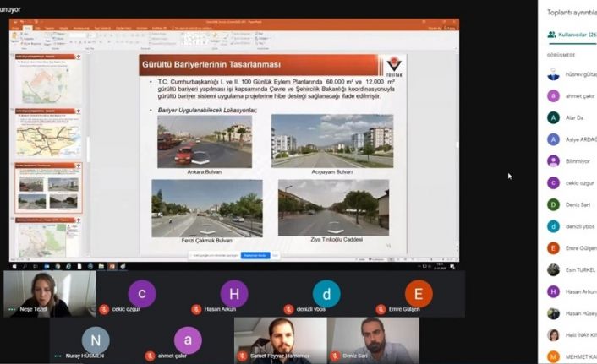This screenshot has width=597, height=364.
Task: Click the blue button in the screen-sharing notification bar
Action: [x=255, y=255]
